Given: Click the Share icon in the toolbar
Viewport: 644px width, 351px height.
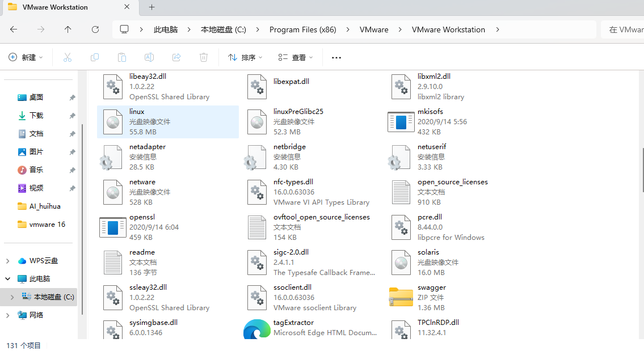Looking at the screenshot, I should click(176, 57).
